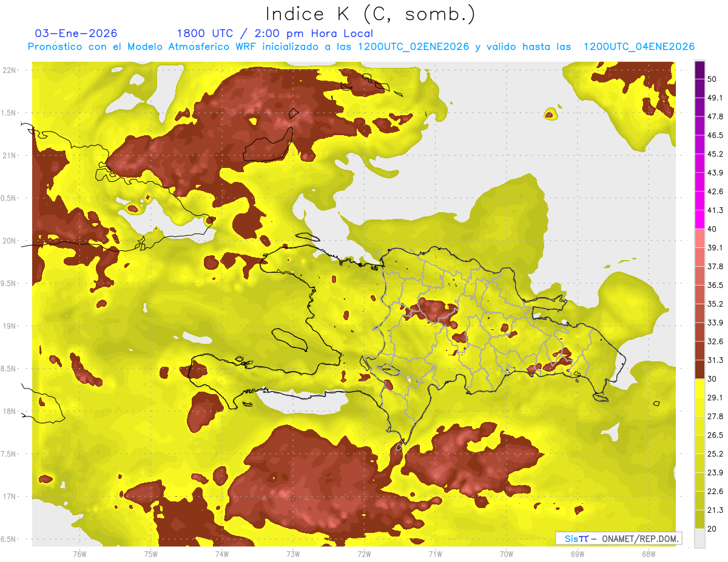Click the '20N' latitude axis label
Screen dimensions: 728x562
pyautogui.click(x=10, y=241)
